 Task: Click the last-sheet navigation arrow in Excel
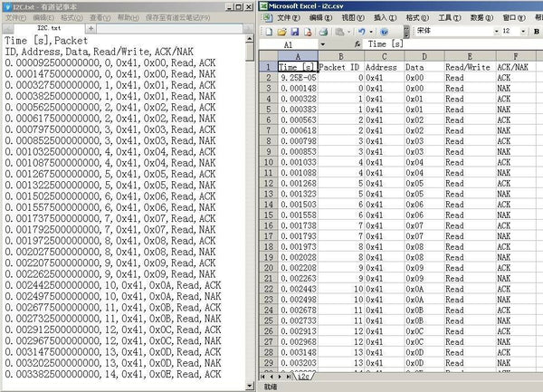(x=288, y=377)
